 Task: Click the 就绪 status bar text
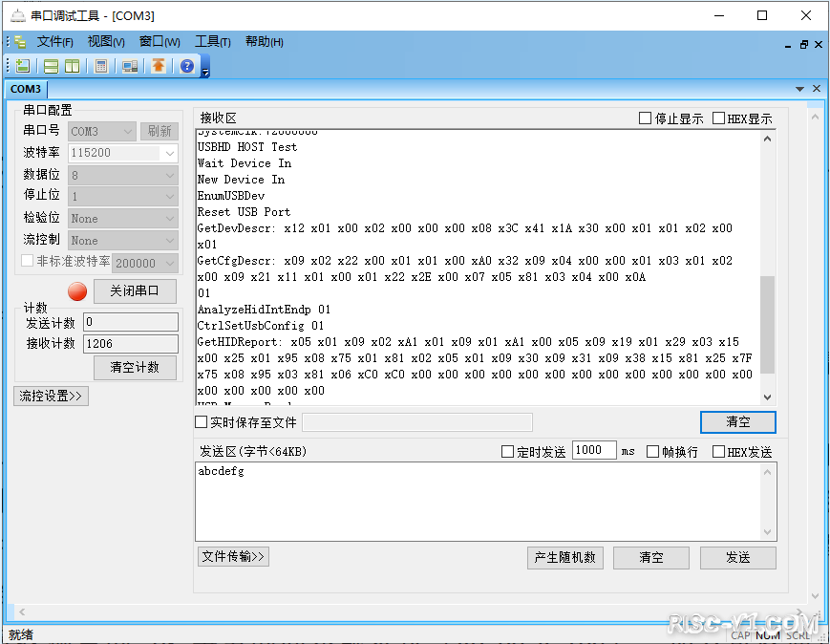coord(21,634)
